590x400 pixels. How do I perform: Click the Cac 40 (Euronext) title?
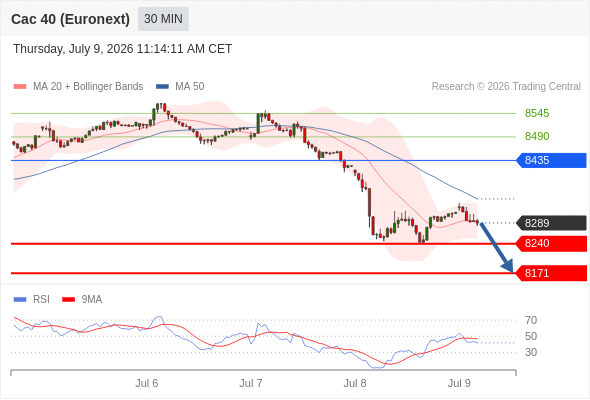(70, 19)
